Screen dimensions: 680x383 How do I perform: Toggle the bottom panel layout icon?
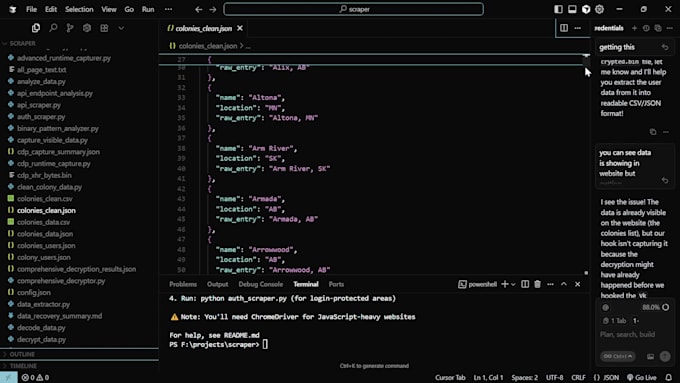point(572,9)
